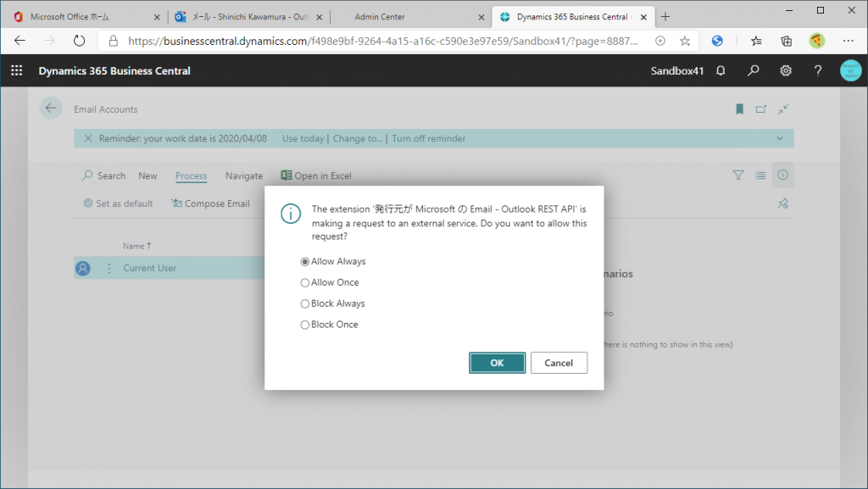Open page in a new window
Viewport: 868px width, 489px height.
[x=761, y=109]
